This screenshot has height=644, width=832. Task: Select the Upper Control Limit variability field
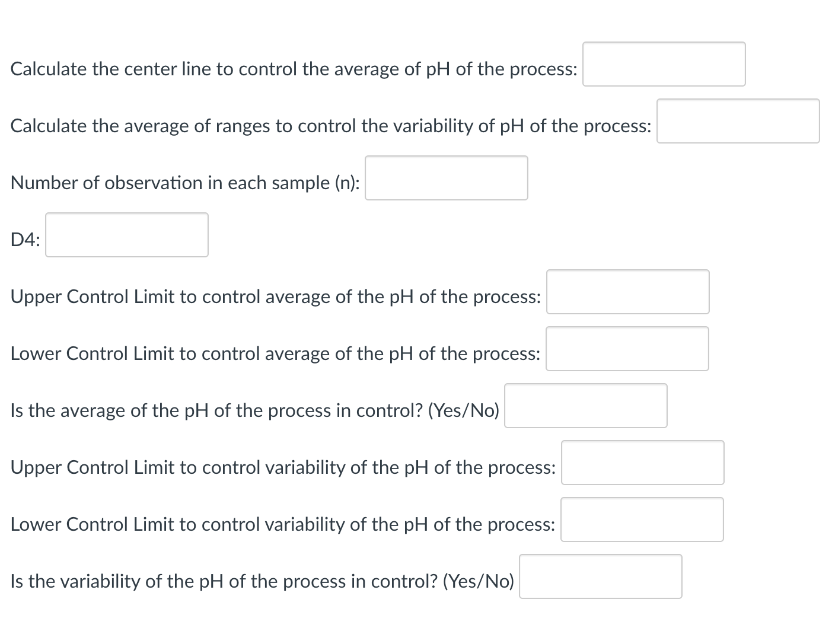click(642, 463)
